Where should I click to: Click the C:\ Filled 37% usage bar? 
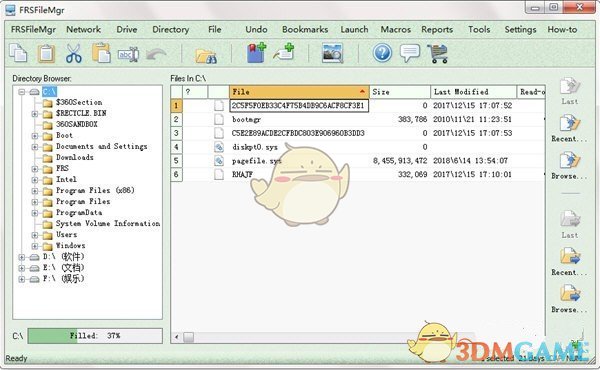point(95,336)
